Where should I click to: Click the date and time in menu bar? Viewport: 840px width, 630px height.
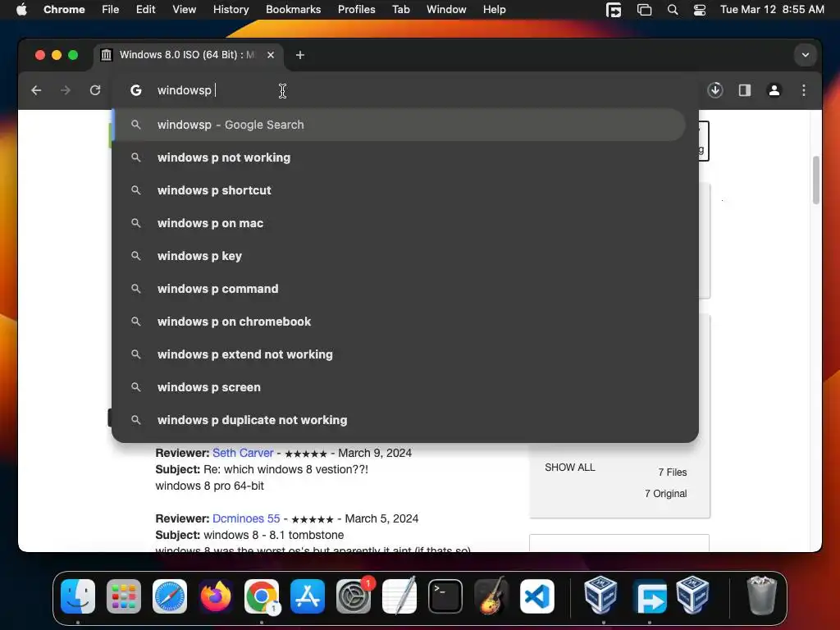coord(772,10)
